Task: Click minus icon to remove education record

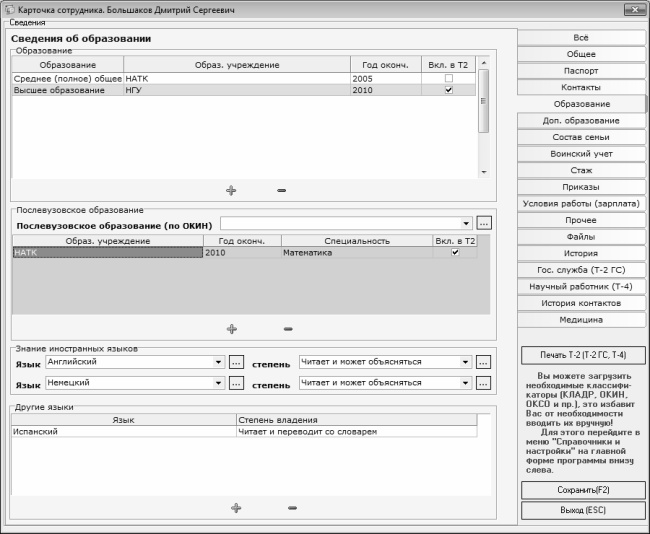Action: click(x=281, y=190)
